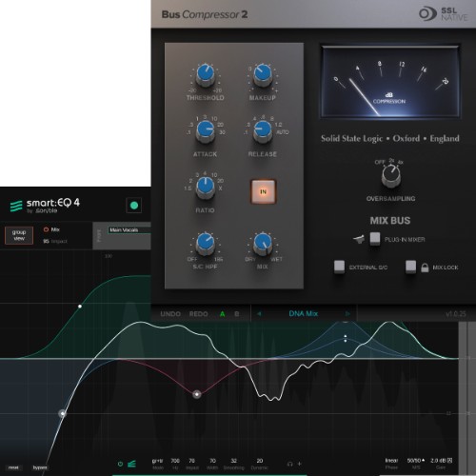Go to next preset arrow
476x476 pixels.
click(347, 314)
